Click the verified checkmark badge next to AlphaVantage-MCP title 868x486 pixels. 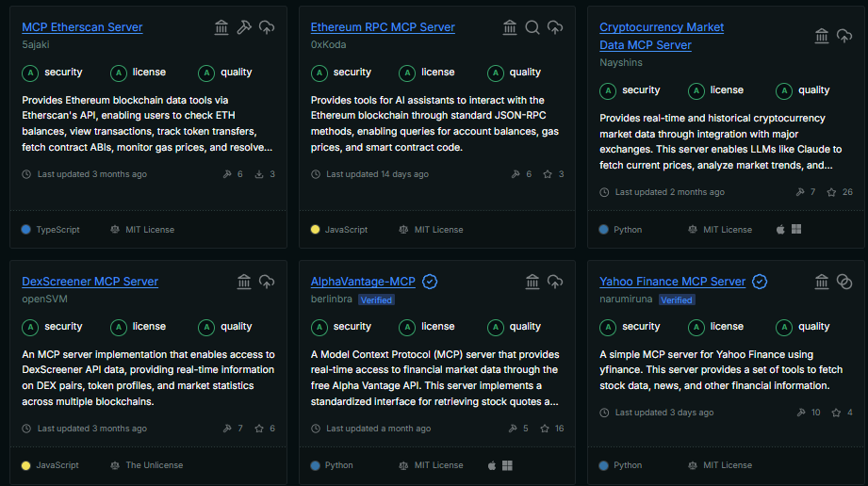pyautogui.click(x=430, y=282)
